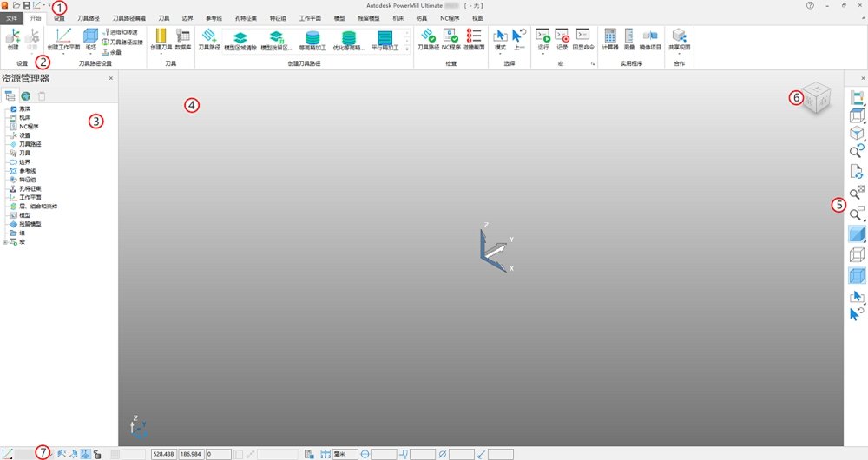Toggle box selection mode in the right toolbar

point(857,296)
